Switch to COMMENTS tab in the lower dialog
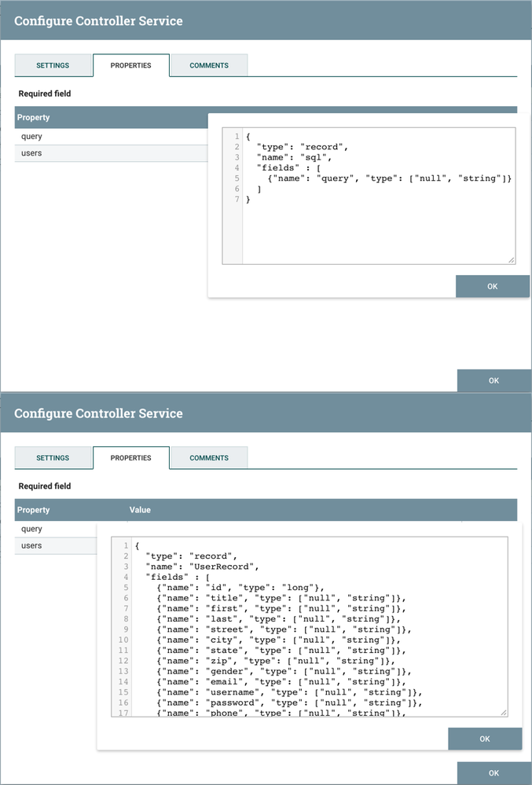Viewport: 532px width, 785px height. [209, 457]
